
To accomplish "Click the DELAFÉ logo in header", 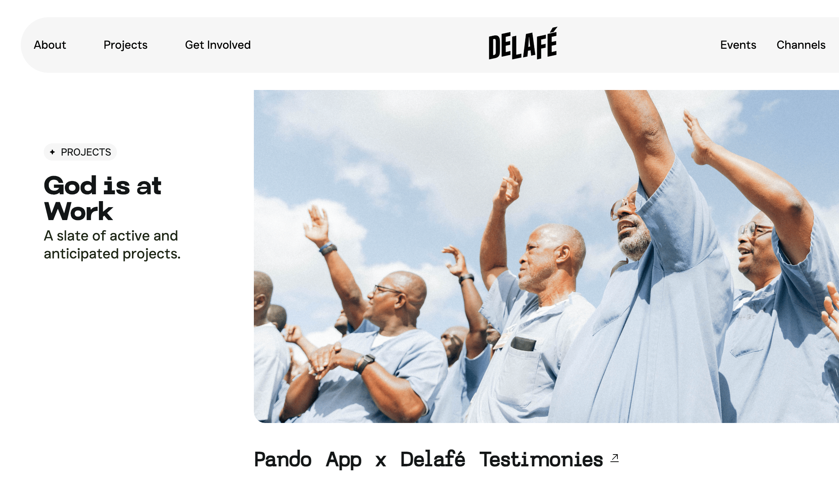I will tap(523, 43).
